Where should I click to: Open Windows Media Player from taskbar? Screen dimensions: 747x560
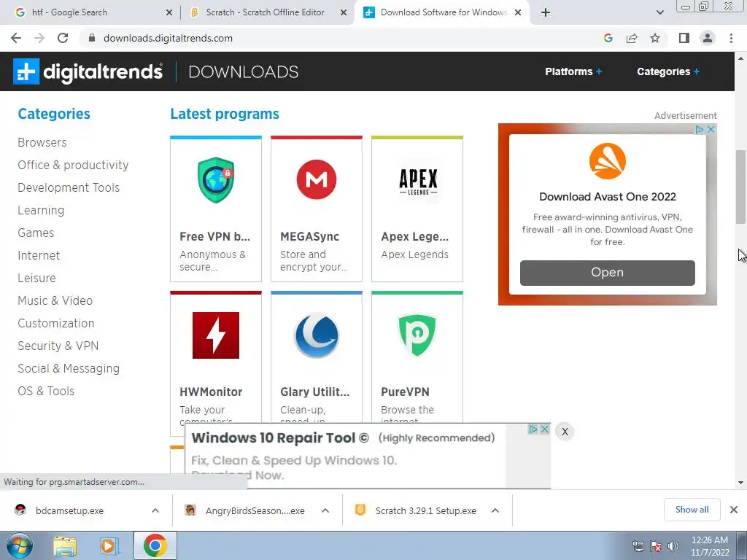[108, 546]
